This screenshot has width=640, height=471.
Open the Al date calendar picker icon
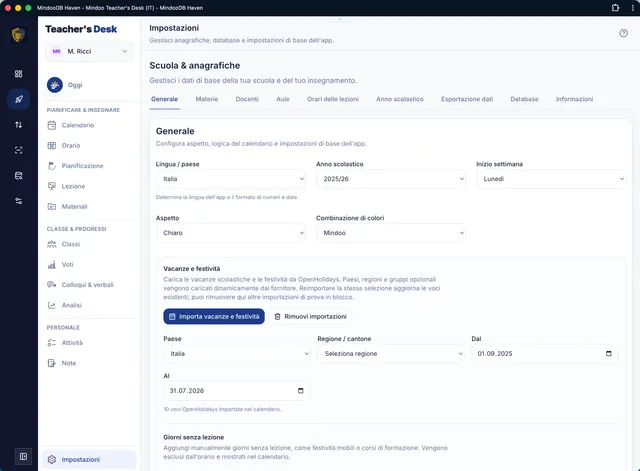pyautogui.click(x=300, y=391)
